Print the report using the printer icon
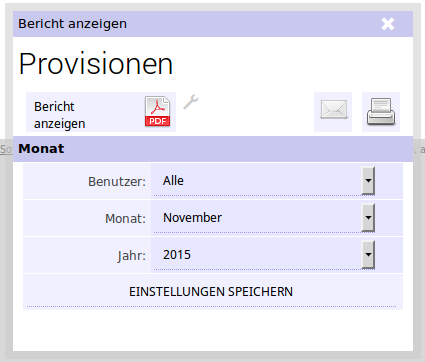Image resolution: width=425 pixels, height=362 pixels. coord(381,112)
